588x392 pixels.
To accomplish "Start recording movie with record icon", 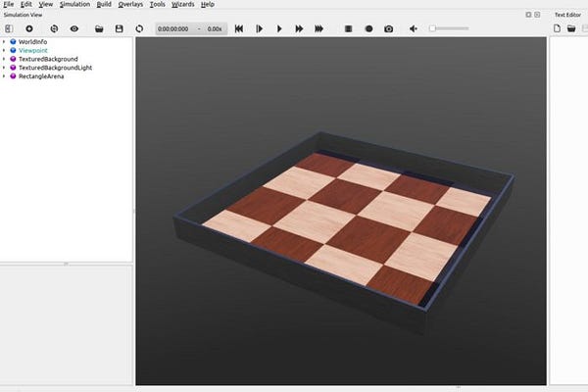I will (x=369, y=28).
